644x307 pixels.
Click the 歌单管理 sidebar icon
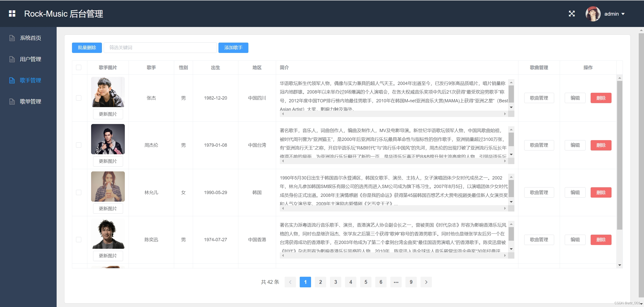pyautogui.click(x=12, y=101)
